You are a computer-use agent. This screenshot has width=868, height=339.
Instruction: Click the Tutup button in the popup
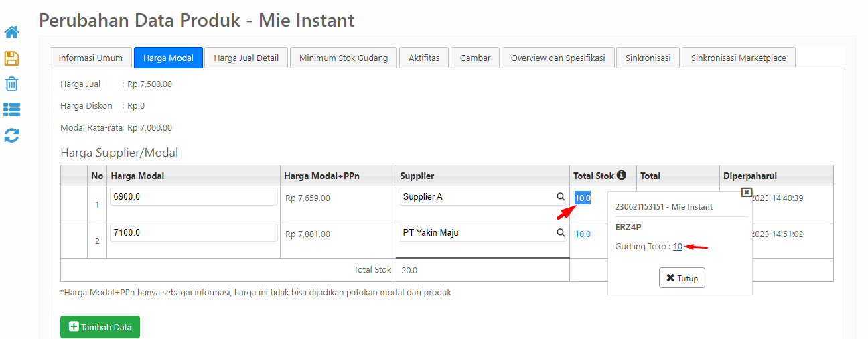682,278
